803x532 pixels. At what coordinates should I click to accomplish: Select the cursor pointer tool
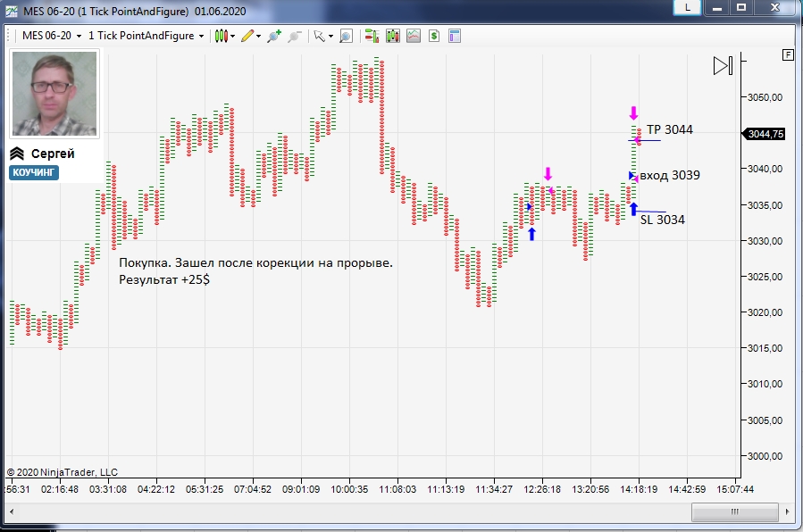pos(320,36)
